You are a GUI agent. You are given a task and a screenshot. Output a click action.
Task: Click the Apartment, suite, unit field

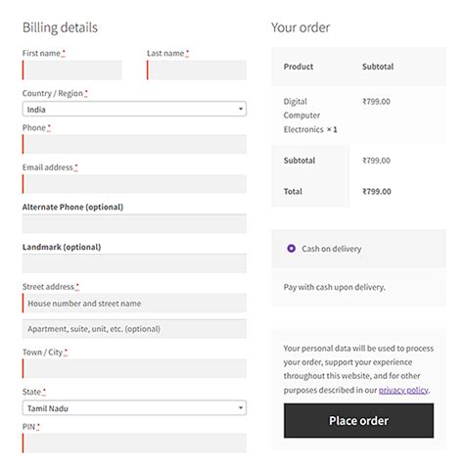pos(134,328)
